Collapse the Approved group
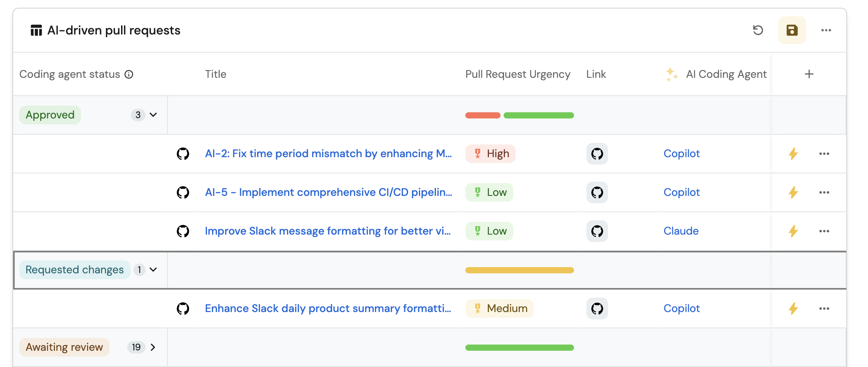 click(x=153, y=115)
